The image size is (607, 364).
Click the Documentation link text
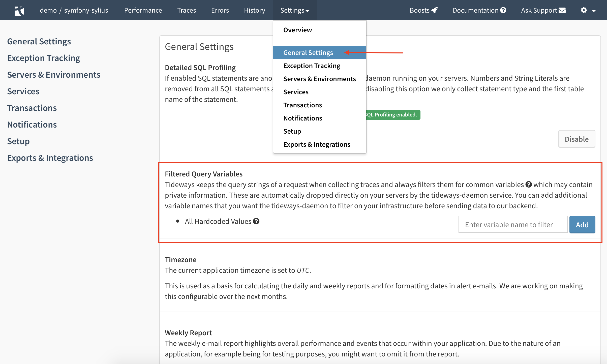tap(475, 10)
